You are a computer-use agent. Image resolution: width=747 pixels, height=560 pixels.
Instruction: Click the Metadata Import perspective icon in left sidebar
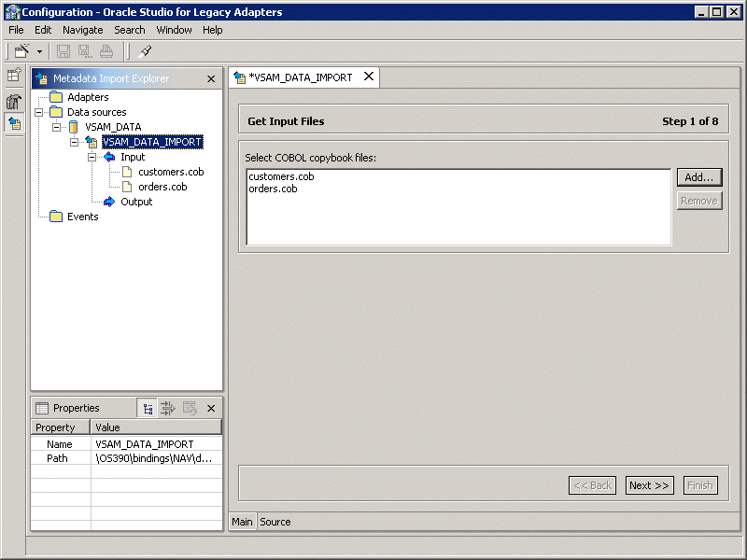[14, 124]
